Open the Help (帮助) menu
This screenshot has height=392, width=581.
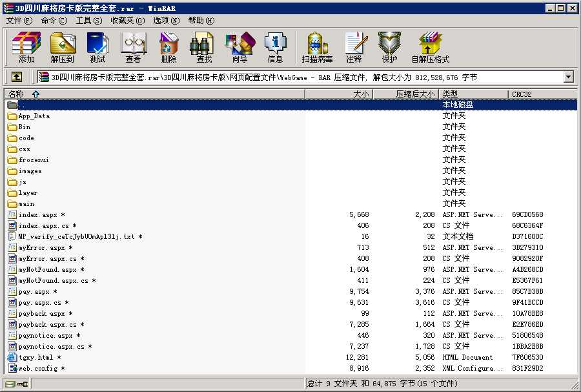201,21
